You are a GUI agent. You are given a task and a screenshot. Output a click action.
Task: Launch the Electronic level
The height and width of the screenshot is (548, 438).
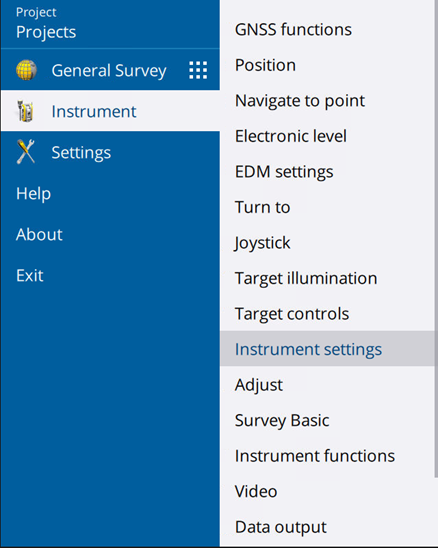[291, 136]
